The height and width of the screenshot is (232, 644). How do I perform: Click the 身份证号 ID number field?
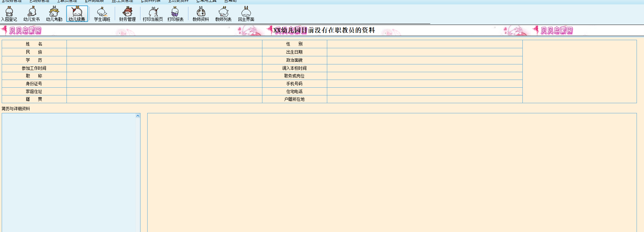(164, 84)
